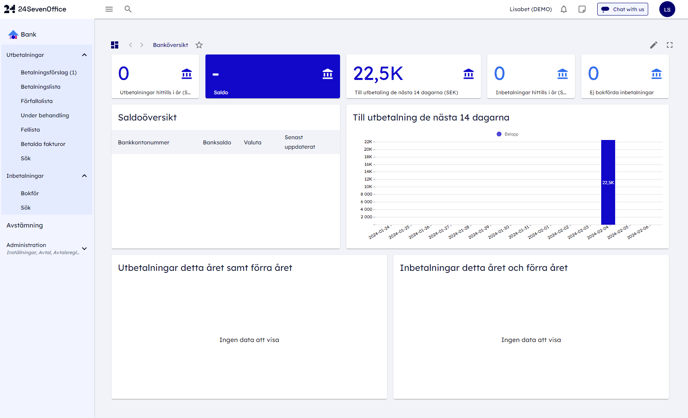Screen dimensions: 688x418
Task: Click the Chat with us button
Action: 622,9
